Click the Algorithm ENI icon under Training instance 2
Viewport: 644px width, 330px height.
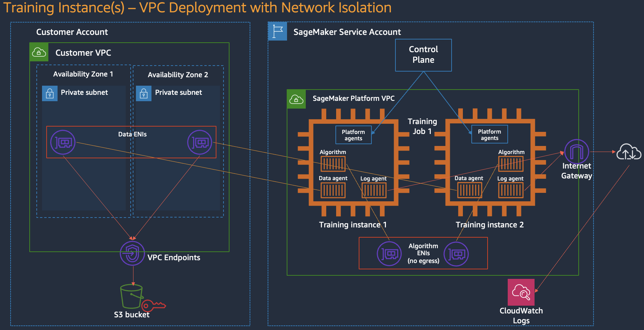(x=456, y=253)
